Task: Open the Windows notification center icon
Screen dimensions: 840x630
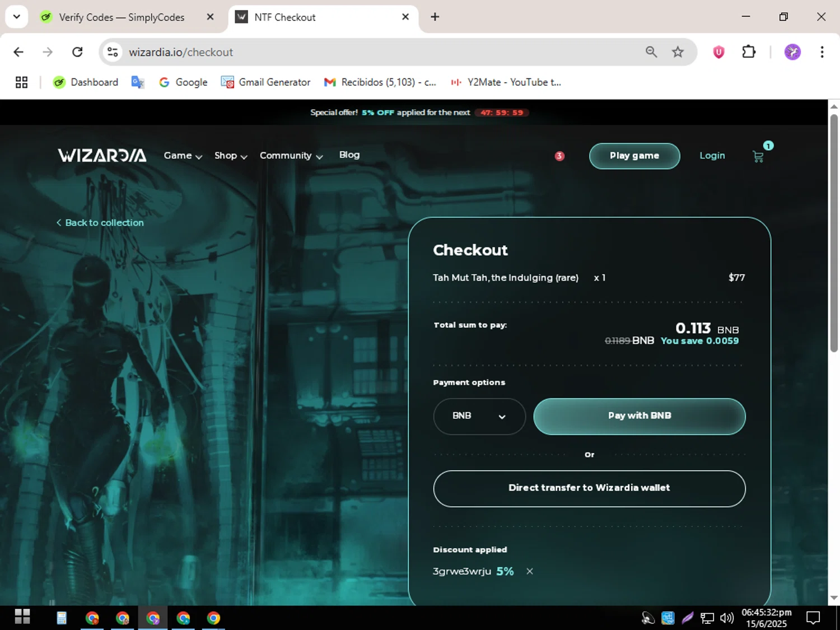Action: [813, 618]
